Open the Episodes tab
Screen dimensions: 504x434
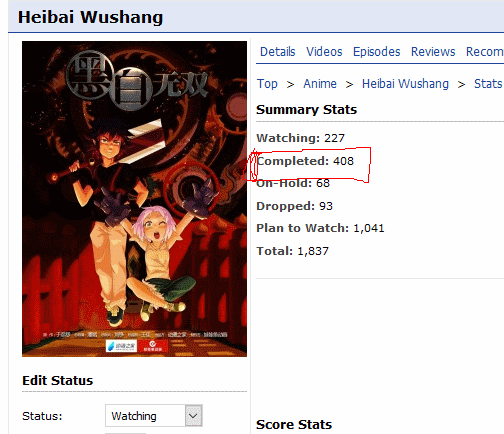point(376,52)
